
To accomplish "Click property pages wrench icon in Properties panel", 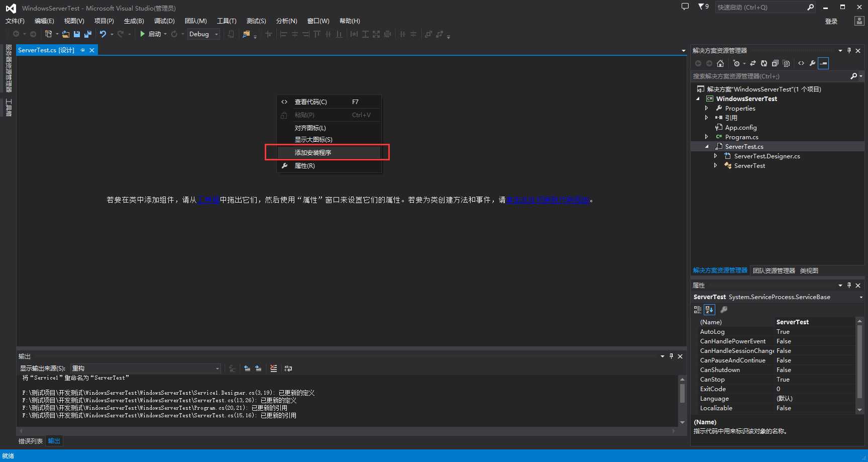I will pyautogui.click(x=724, y=310).
